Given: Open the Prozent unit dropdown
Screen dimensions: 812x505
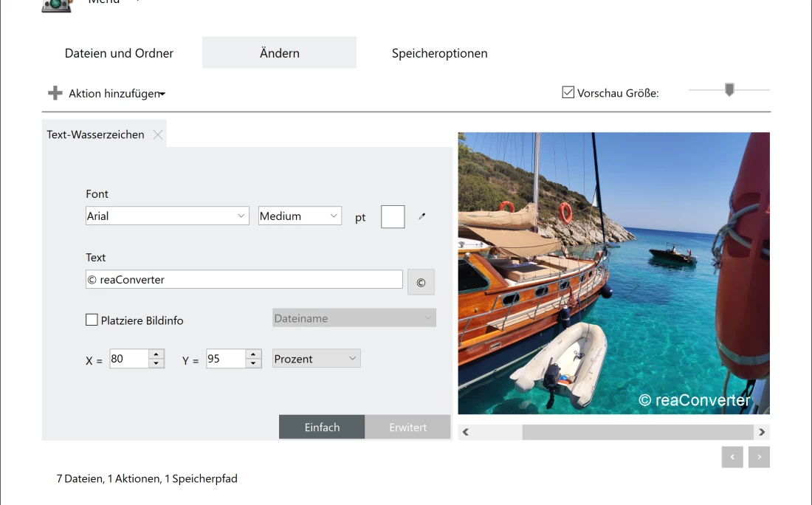Looking at the screenshot, I should (316, 358).
